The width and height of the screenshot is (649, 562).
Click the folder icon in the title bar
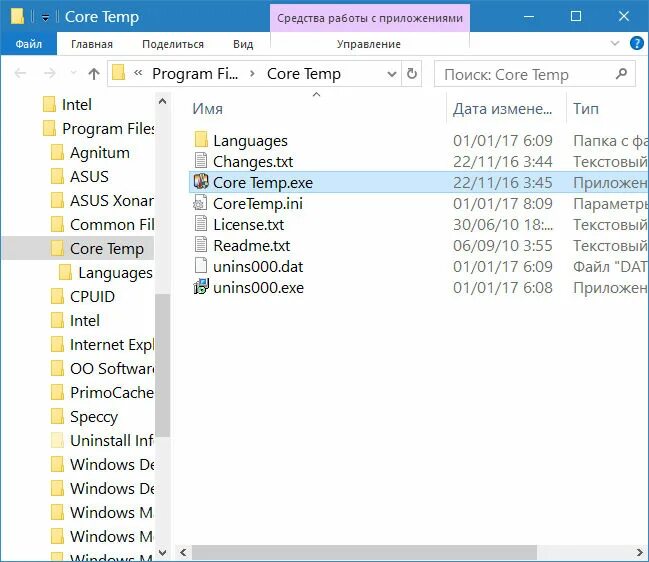pyautogui.click(x=17, y=17)
